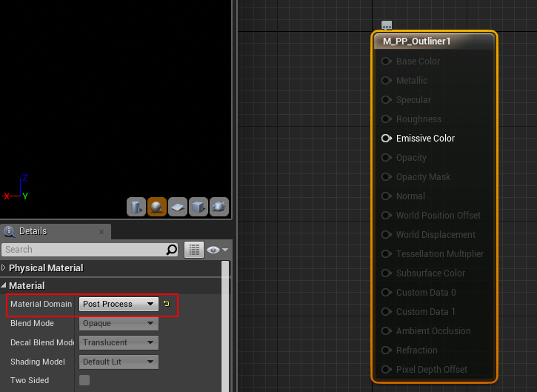Select the cylinder preview mesh icon
Viewport: 537px width, 392px height.
pos(136,207)
